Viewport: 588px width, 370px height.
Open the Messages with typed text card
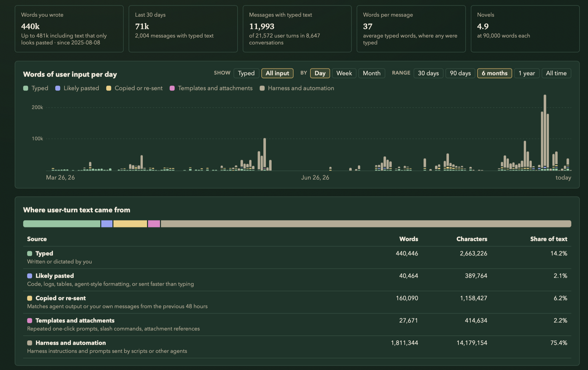(x=297, y=29)
